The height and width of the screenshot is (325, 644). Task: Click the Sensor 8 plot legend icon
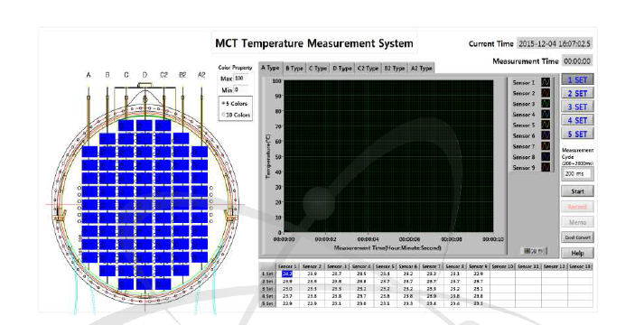coord(546,157)
